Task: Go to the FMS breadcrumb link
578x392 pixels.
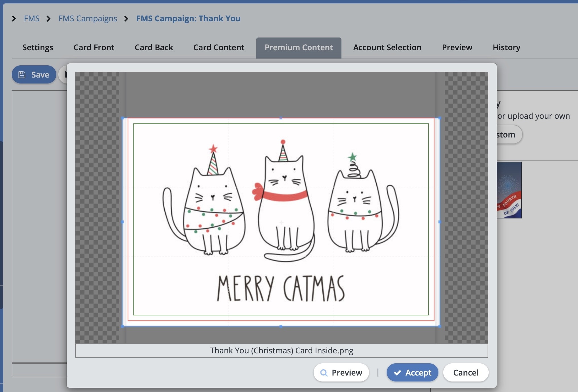Action: pyautogui.click(x=32, y=19)
